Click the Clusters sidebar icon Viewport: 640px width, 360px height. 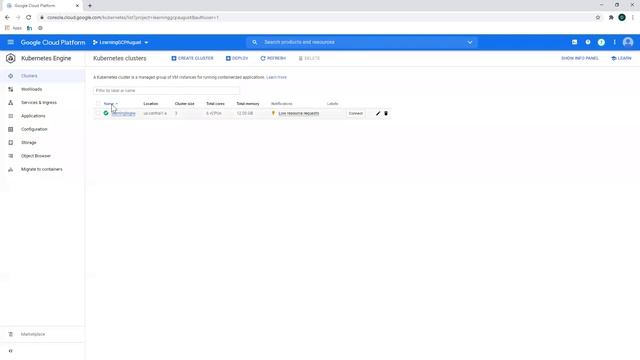[11, 76]
